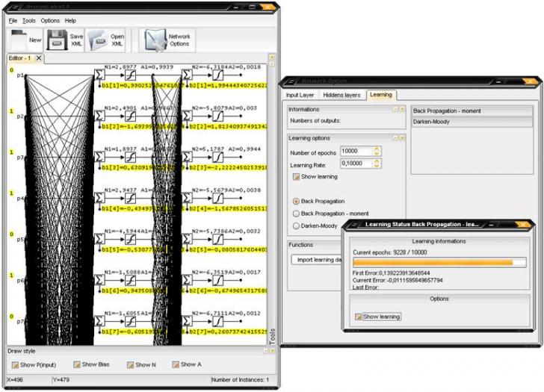Screen dimensions: 544x392
Task: Click the orange learning progress bar
Action: (x=432, y=262)
